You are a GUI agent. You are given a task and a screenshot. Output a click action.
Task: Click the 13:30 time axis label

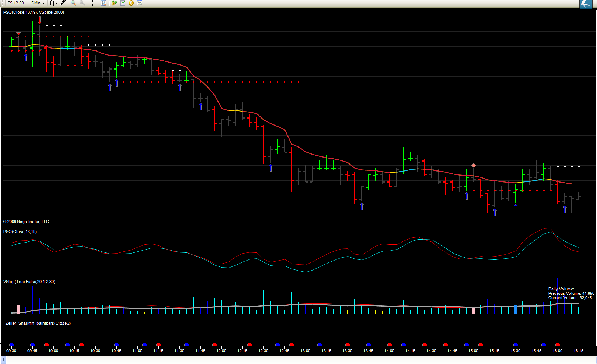(348, 351)
